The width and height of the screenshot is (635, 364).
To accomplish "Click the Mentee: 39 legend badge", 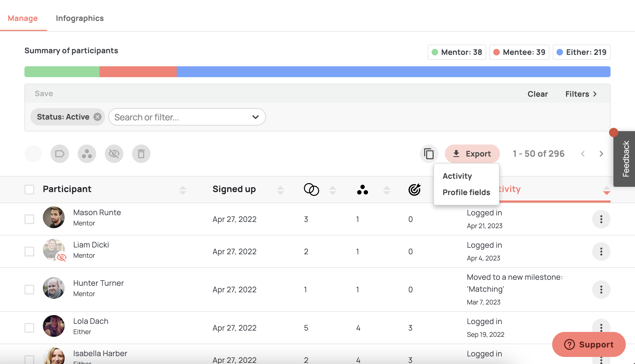I will click(519, 52).
